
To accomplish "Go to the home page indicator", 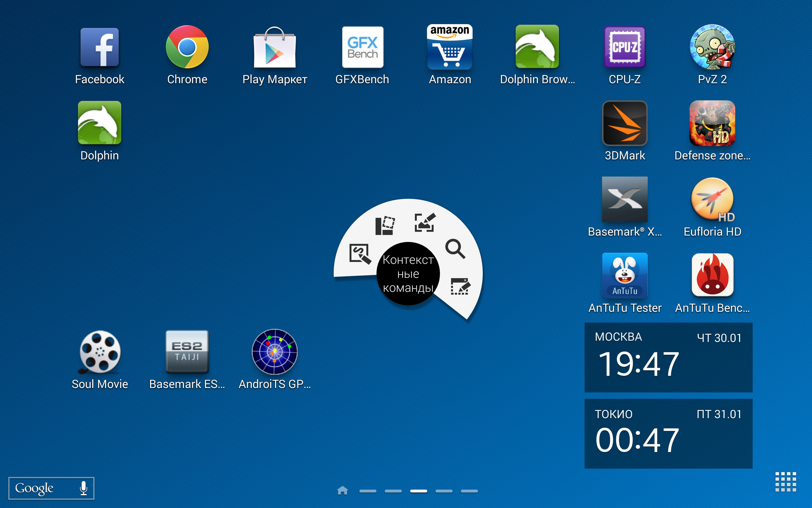I will click(342, 491).
